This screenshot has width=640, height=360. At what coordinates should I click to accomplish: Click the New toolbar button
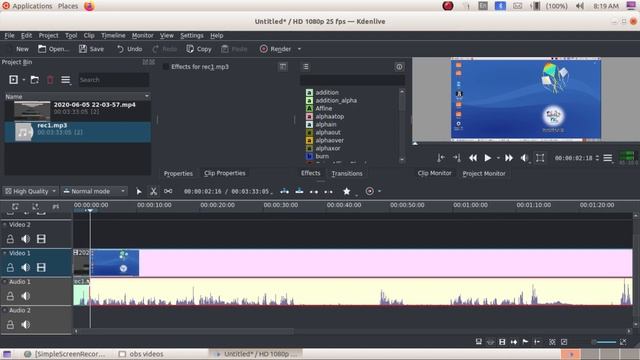click(x=18, y=49)
